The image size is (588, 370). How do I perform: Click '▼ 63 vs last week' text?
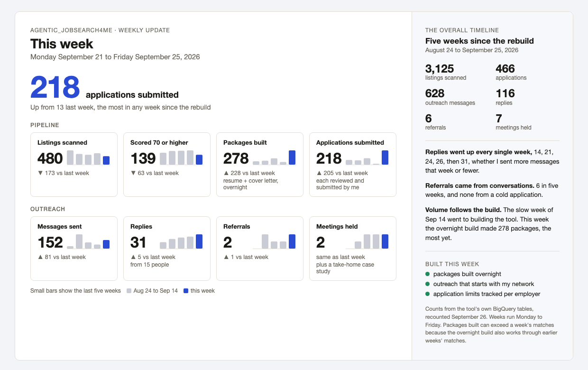(x=154, y=173)
